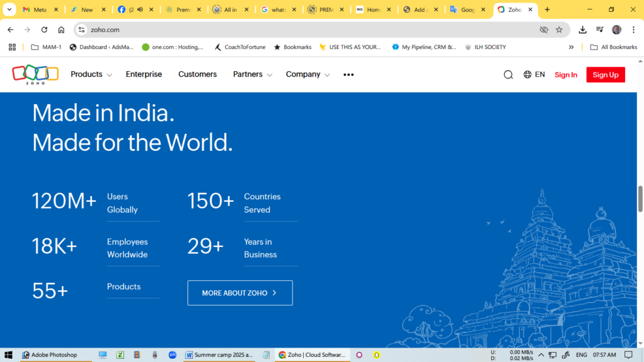Close the Zoho browser tab
The image size is (644, 362).
(530, 9)
